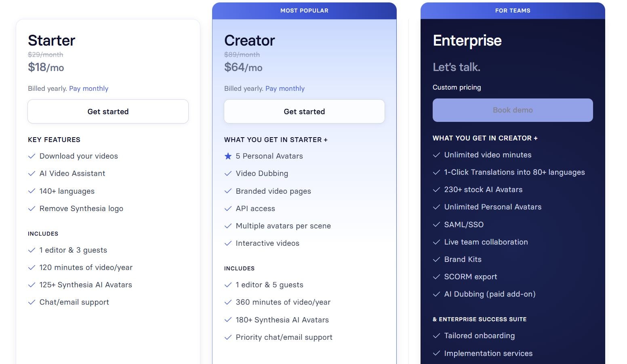Click checkmark next to Brand Kits

tap(436, 259)
